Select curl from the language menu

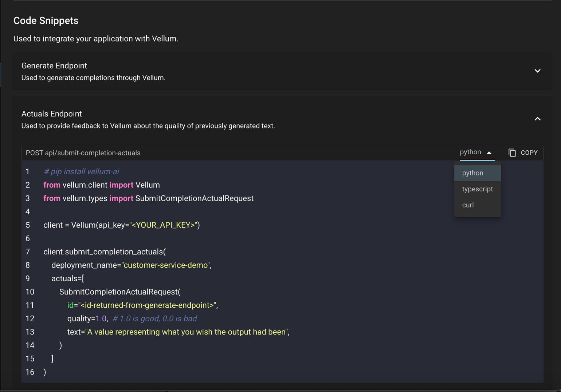tap(478, 205)
